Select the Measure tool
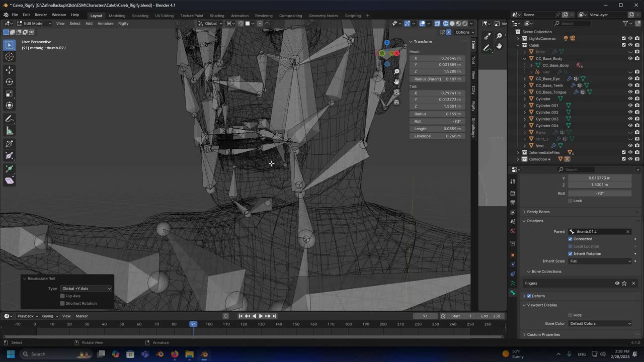The image size is (644, 362). (9, 131)
